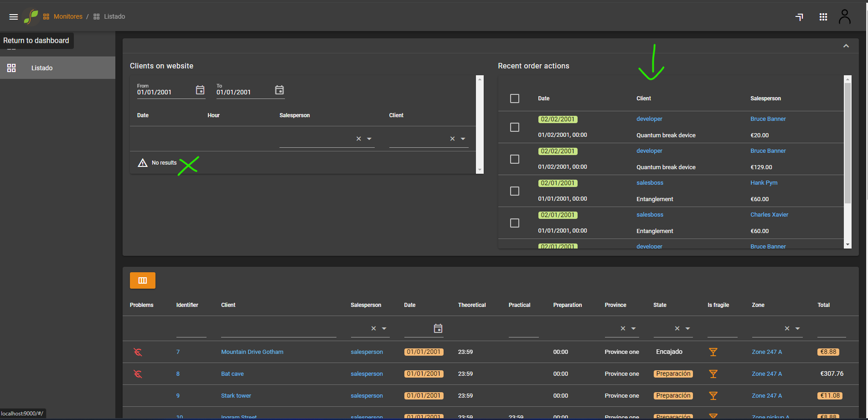Clear the Salesperson filter in ticket table

coord(374,328)
